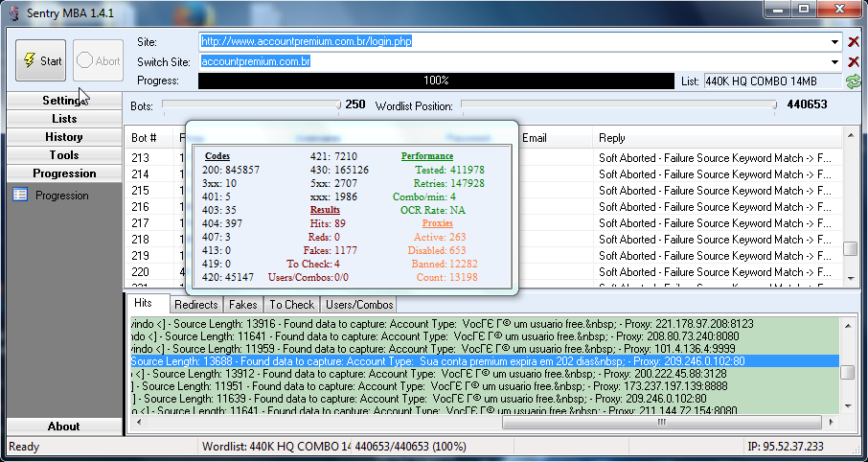Select hit row with proxy 101.4.136.4:9999
868x462 pixels.
click(485, 349)
